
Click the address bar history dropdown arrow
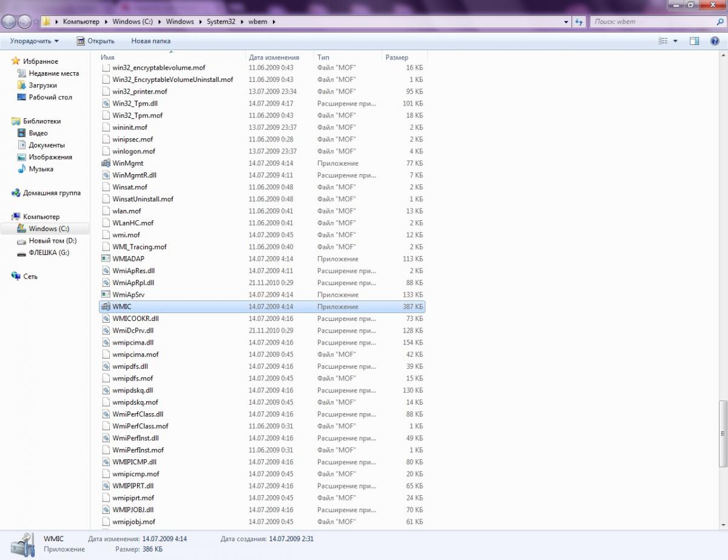(x=565, y=21)
